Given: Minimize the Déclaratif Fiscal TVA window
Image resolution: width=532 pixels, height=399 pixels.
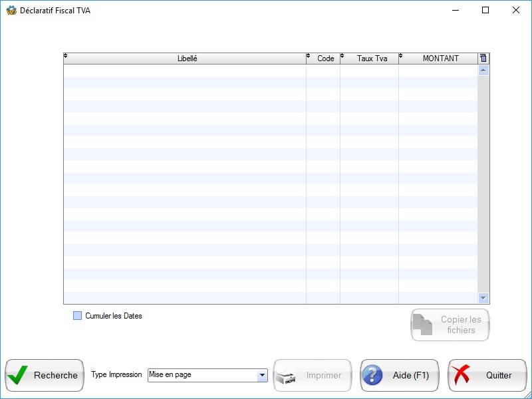Looking at the screenshot, I should [456, 11].
